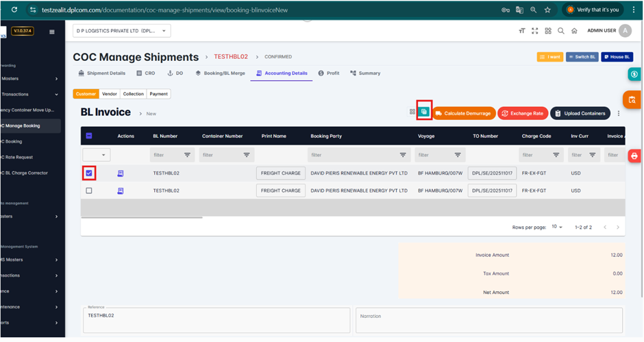Click the red print floating icon

(634, 156)
